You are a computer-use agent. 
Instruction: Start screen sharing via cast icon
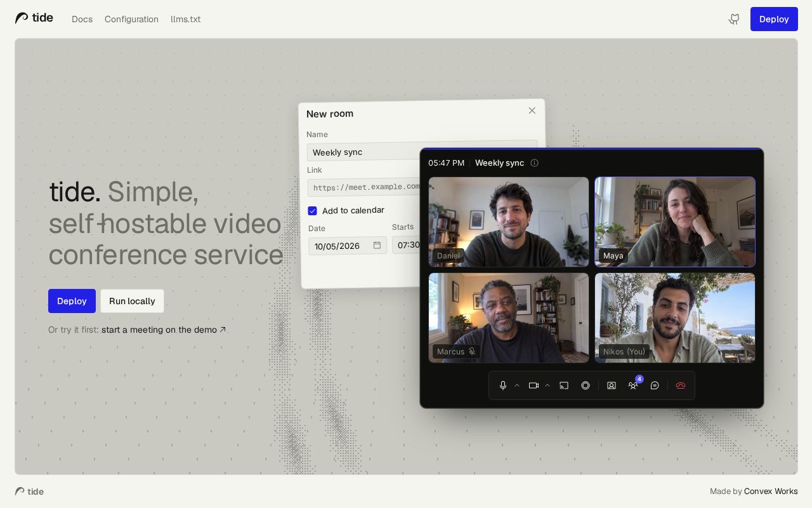pyautogui.click(x=564, y=385)
